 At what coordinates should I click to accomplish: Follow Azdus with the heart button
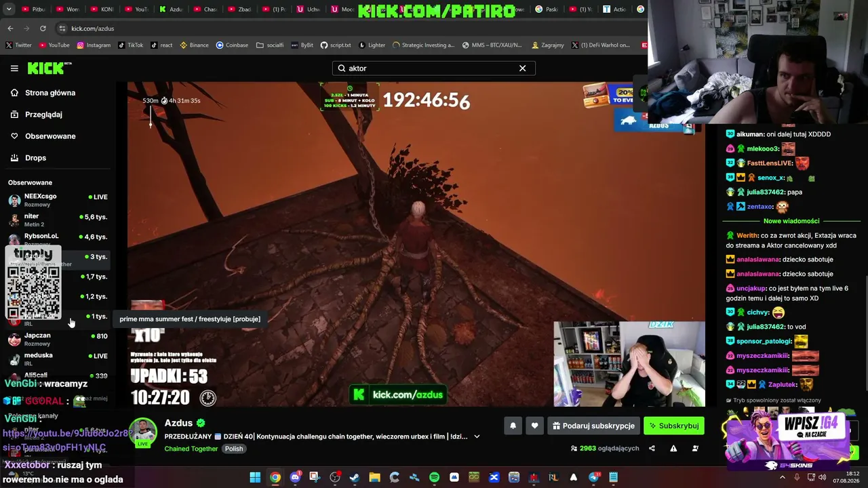[534, 426]
